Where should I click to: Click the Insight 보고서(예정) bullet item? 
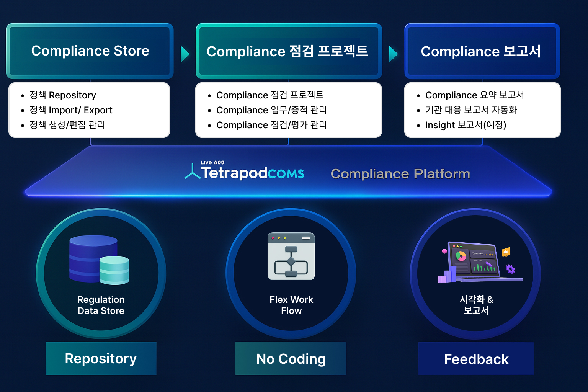(x=462, y=125)
